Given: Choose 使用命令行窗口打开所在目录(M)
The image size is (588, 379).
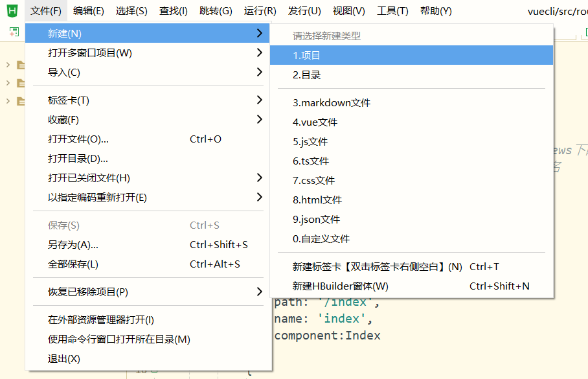Looking at the screenshot, I should 148,339.
